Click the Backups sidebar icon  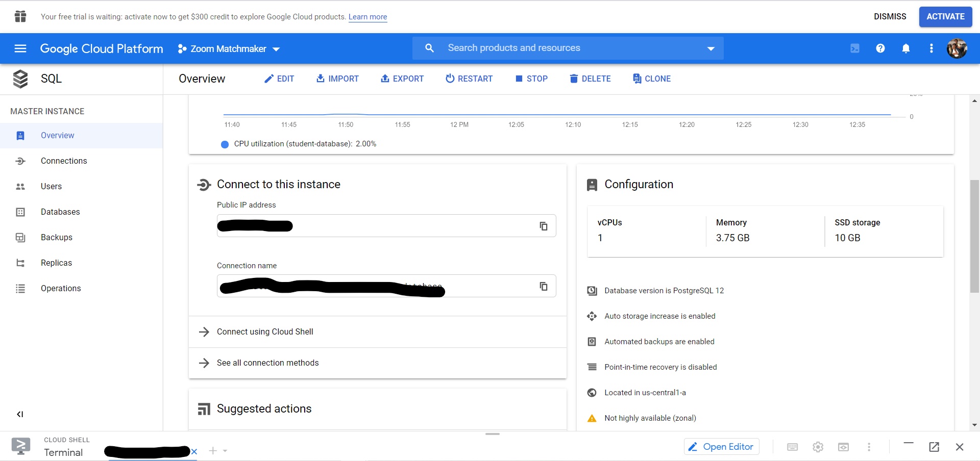[20, 238]
